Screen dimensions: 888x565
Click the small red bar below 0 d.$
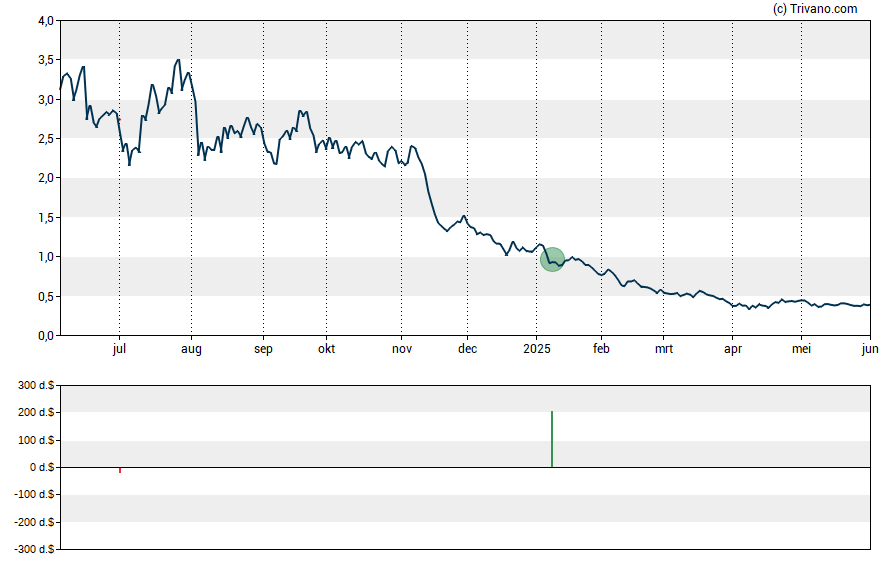(120, 470)
